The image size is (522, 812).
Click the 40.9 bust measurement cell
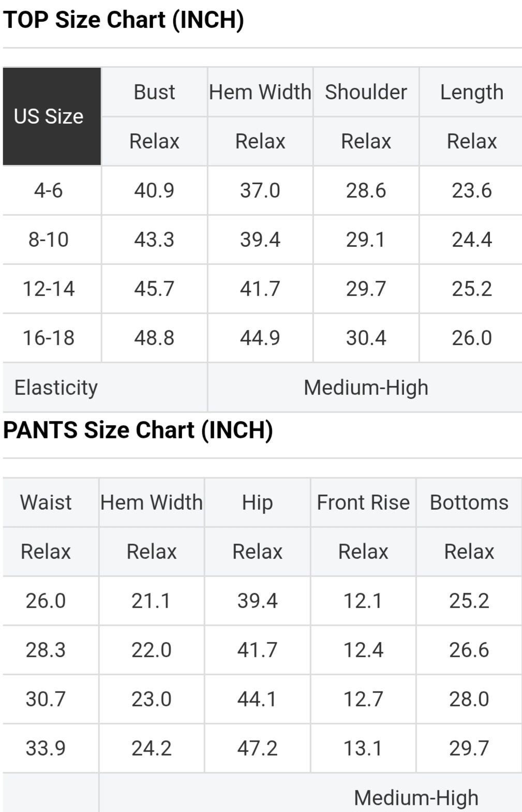pos(154,190)
